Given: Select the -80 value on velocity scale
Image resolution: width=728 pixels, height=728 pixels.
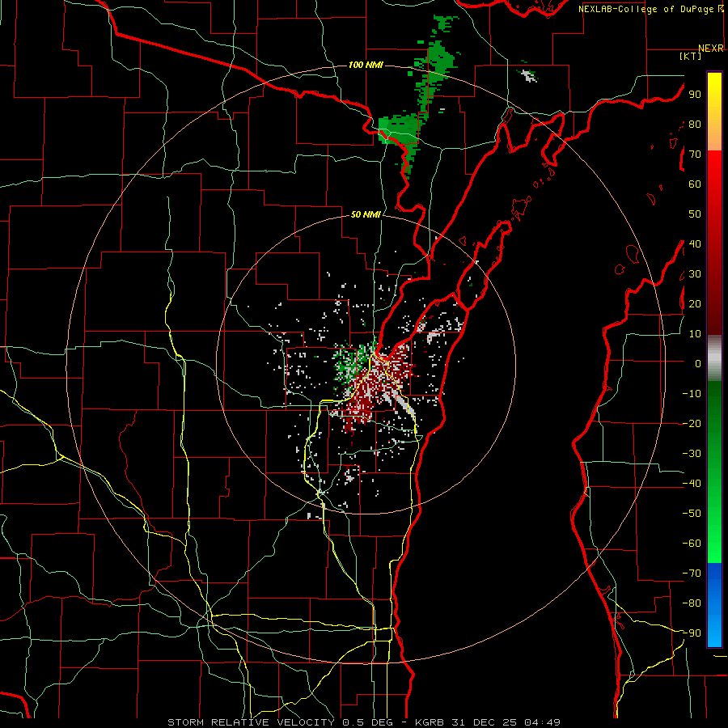Looking at the screenshot, I should pyautogui.click(x=692, y=603).
